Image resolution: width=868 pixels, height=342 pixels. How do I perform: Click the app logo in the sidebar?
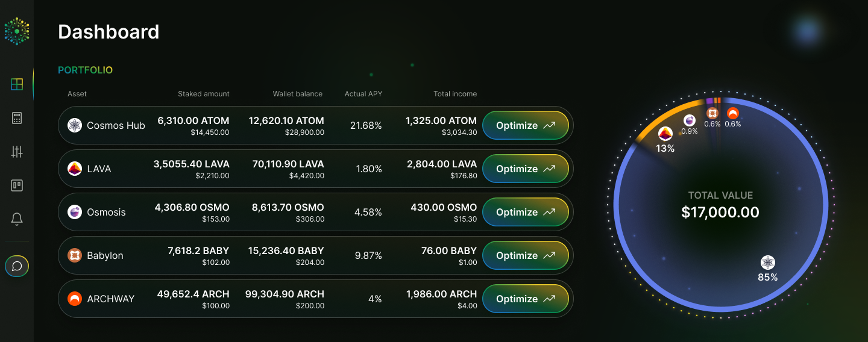17,31
